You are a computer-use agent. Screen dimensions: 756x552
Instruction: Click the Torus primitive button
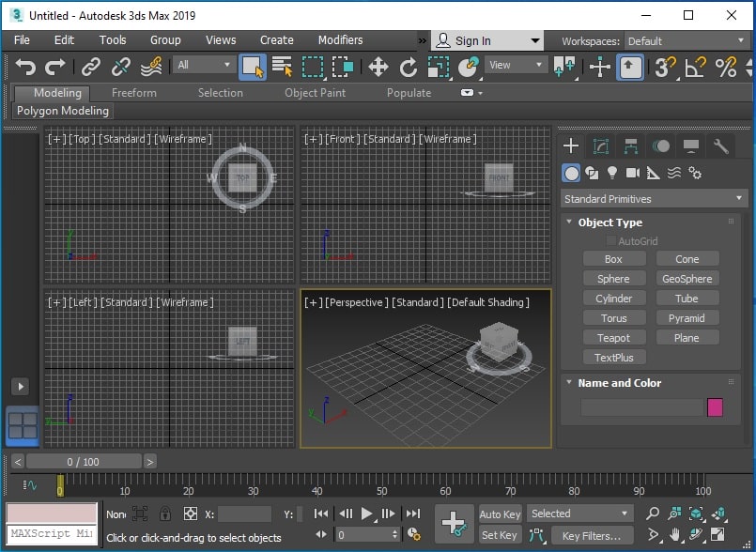pyautogui.click(x=614, y=318)
